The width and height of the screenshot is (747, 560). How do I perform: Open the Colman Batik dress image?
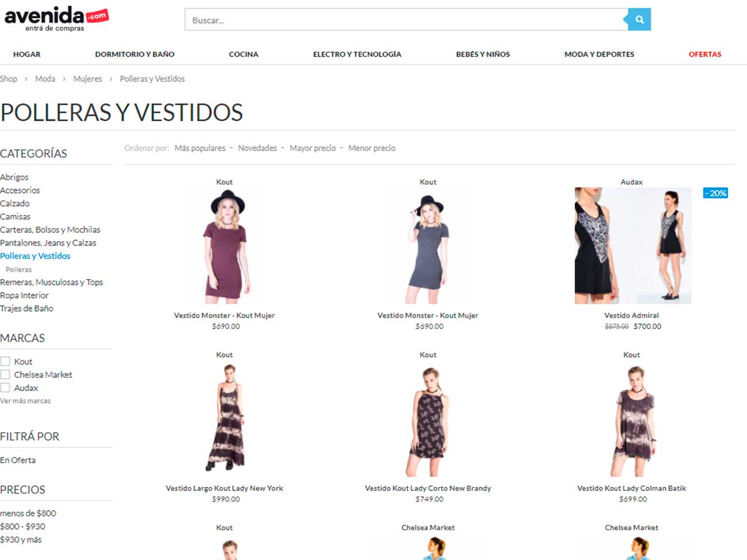[x=632, y=419]
